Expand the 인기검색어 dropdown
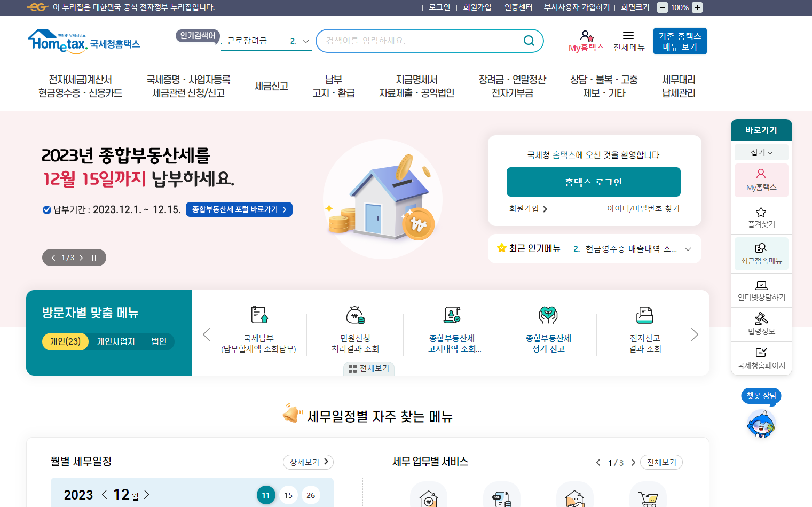Image resolution: width=812 pixels, height=507 pixels. pyautogui.click(x=305, y=41)
